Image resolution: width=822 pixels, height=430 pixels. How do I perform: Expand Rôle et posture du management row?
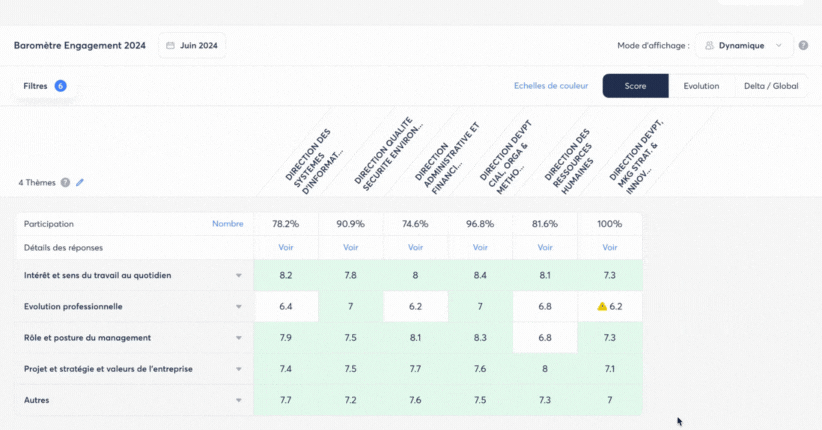click(238, 338)
